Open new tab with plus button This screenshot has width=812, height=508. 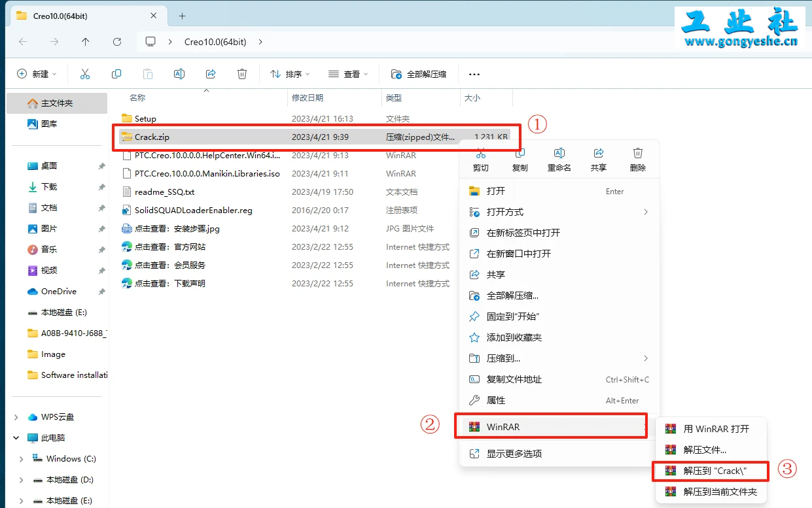click(183, 16)
